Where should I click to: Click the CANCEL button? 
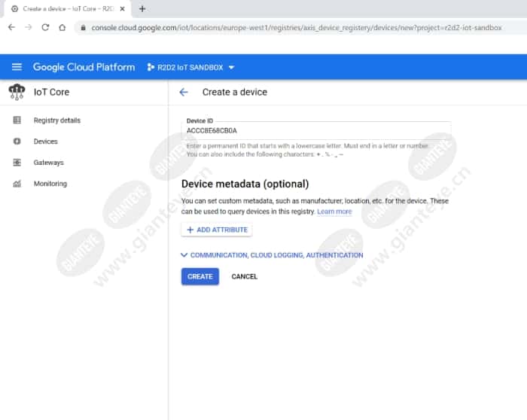click(x=245, y=276)
